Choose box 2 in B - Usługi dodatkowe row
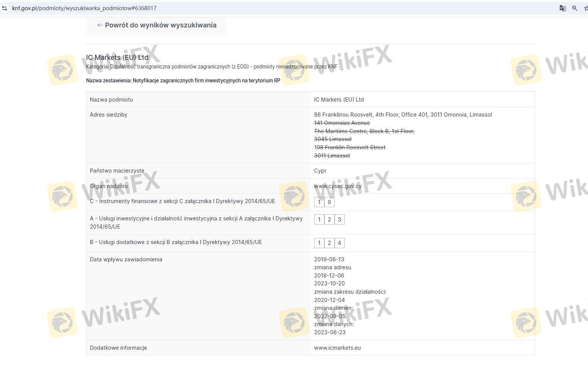The height and width of the screenshot is (367, 588). (329, 243)
